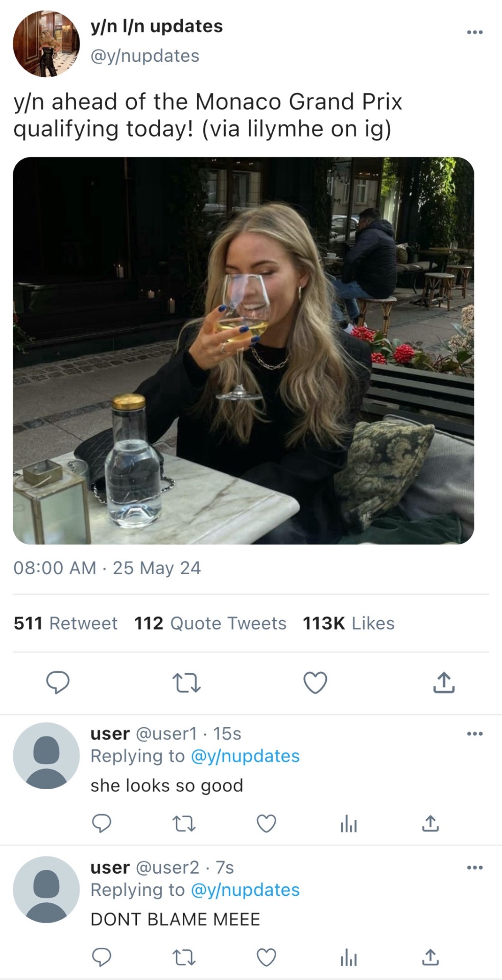Image resolution: width=502 pixels, height=980 pixels.
Task: View analytics for user2's reply
Action: [x=348, y=957]
